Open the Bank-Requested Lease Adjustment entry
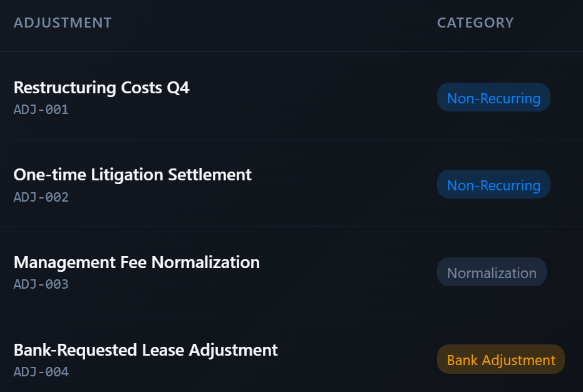Image resolution: width=583 pixels, height=392 pixels. click(x=145, y=349)
